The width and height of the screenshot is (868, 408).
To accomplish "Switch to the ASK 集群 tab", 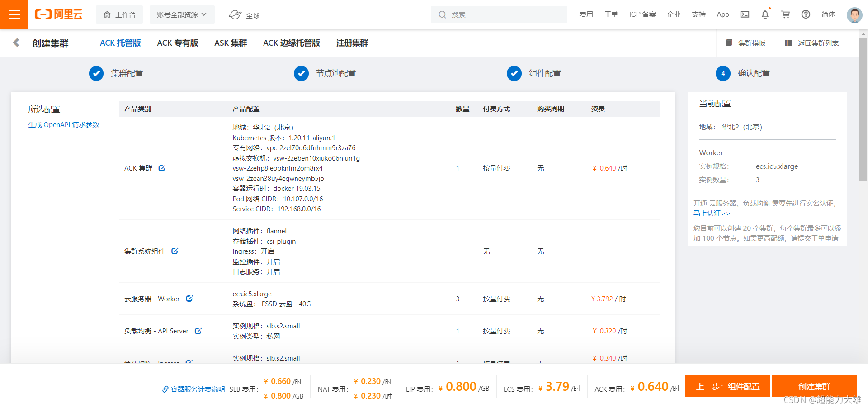I will click(x=231, y=43).
